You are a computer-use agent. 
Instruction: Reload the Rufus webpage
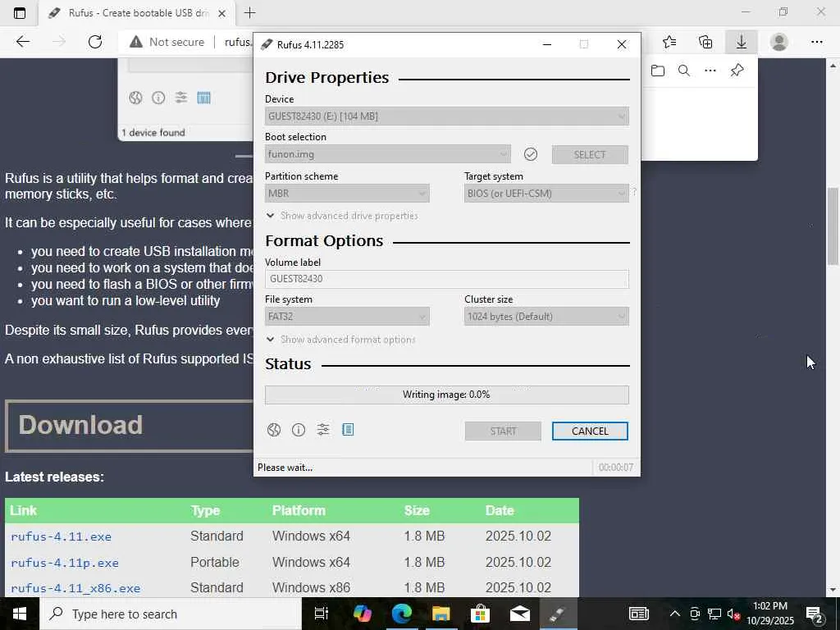95,42
